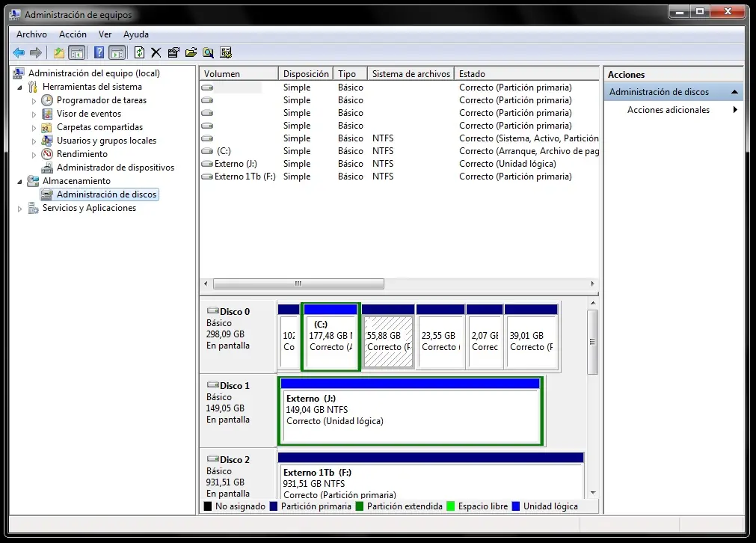
Task: Expand the Carpetas compartidas node
Action: point(34,129)
